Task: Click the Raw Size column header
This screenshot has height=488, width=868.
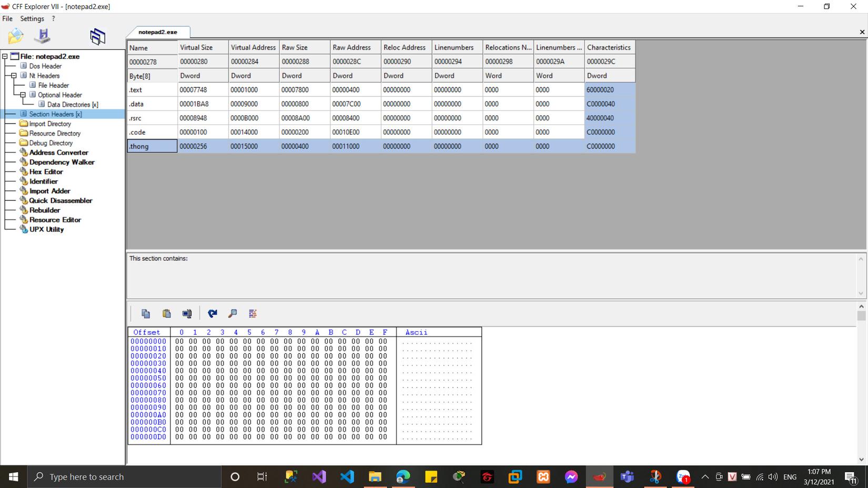Action: 305,47
